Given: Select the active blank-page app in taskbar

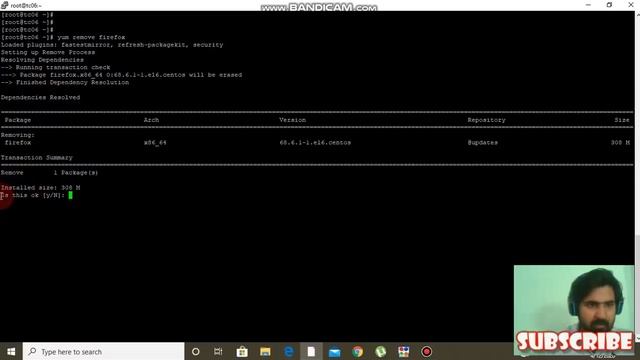Looking at the screenshot, I should tap(311, 351).
